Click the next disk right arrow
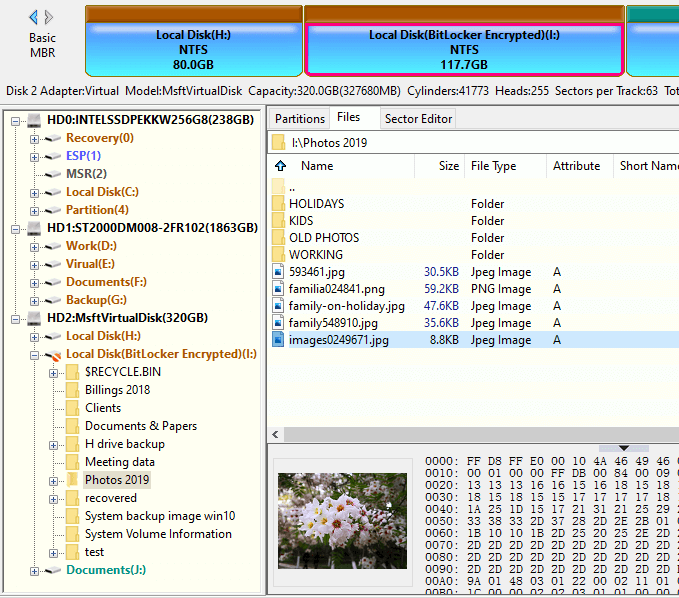Screen dimensions: 679x598 click(50, 17)
